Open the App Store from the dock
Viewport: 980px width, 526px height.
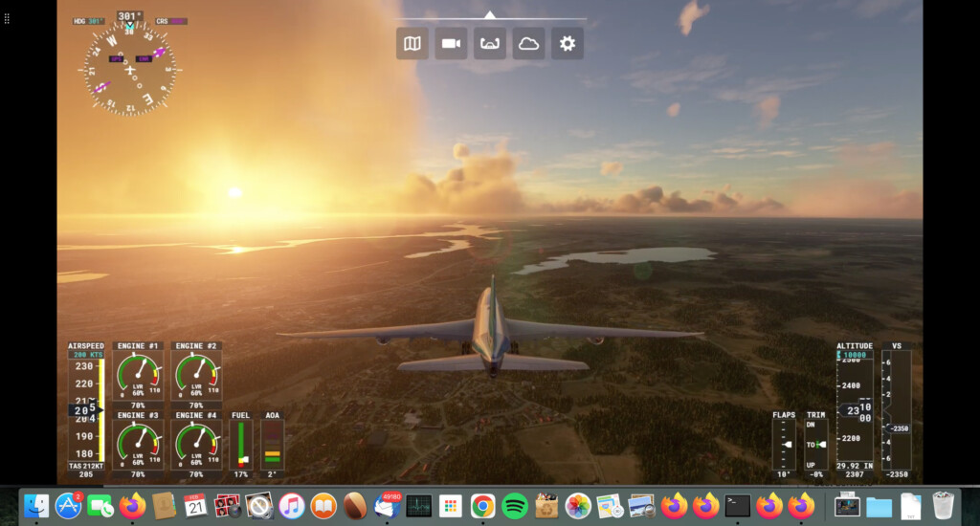68,505
